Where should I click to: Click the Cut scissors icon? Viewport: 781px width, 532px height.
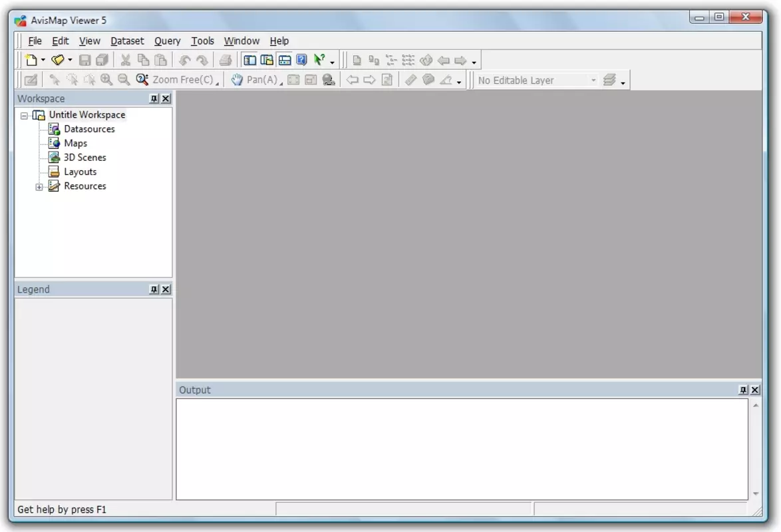(126, 61)
